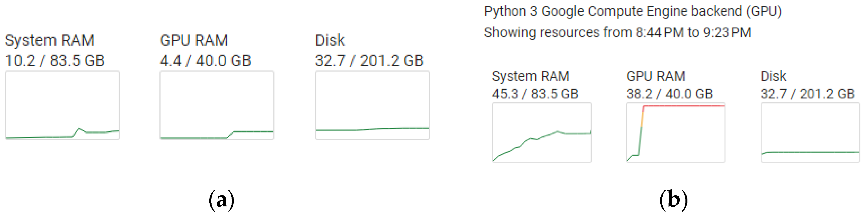868x221 pixels.
Task: Click the GPU RAM label above 38.2 GB reading
Action: pos(655,76)
